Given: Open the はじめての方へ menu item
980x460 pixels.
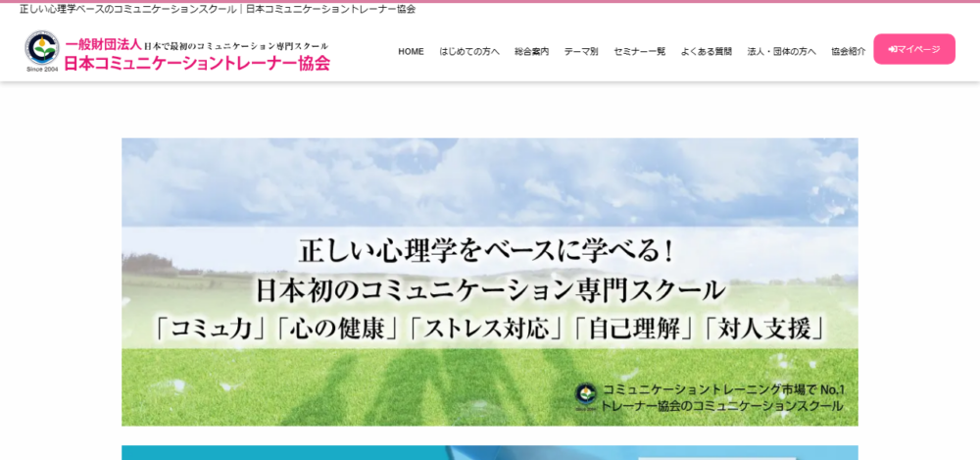Looking at the screenshot, I should tap(468, 52).
